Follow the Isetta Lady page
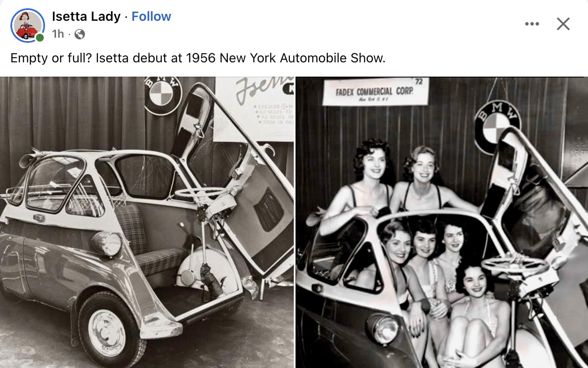 (x=151, y=16)
